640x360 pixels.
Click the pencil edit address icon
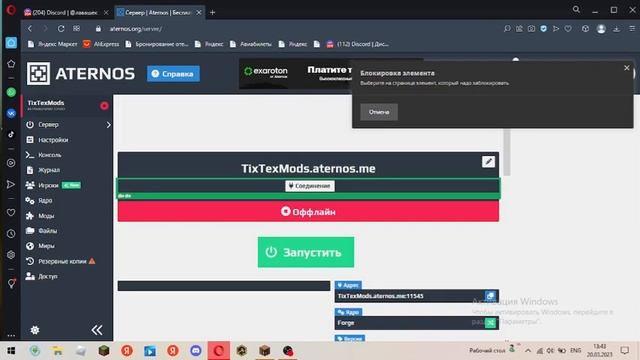pyautogui.click(x=488, y=162)
